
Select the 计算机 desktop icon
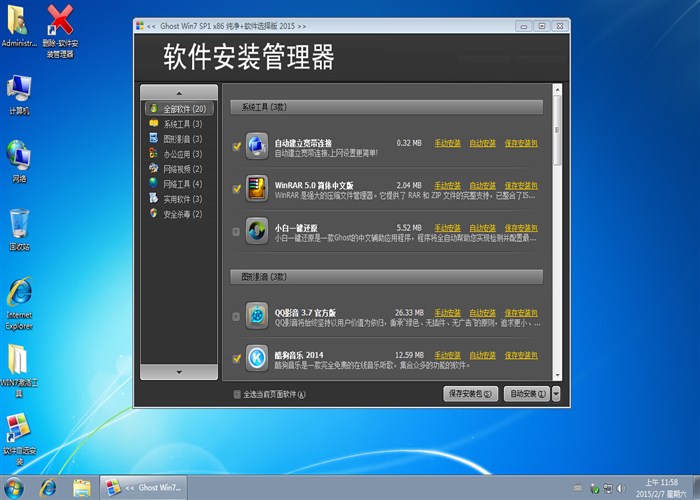19,95
